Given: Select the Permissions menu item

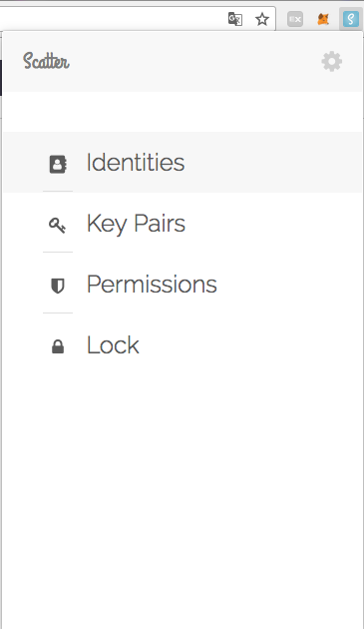Looking at the screenshot, I should point(152,284).
